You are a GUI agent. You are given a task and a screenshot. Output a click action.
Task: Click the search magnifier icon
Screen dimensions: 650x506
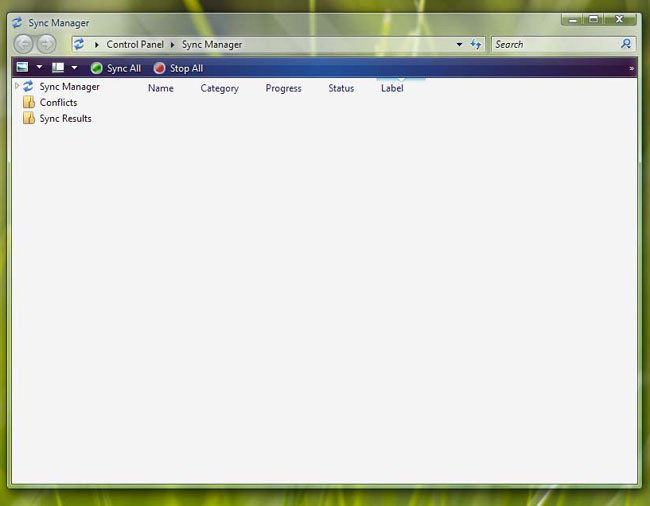point(626,44)
